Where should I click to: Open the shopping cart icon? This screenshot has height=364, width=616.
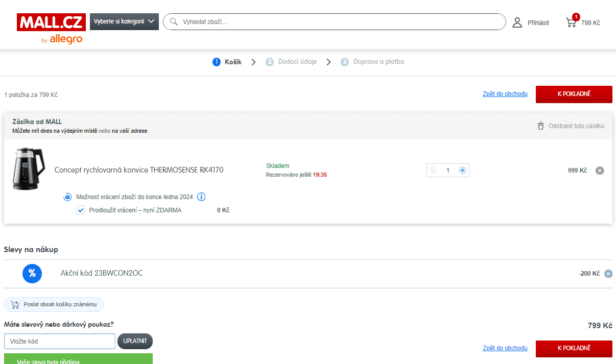click(x=571, y=22)
